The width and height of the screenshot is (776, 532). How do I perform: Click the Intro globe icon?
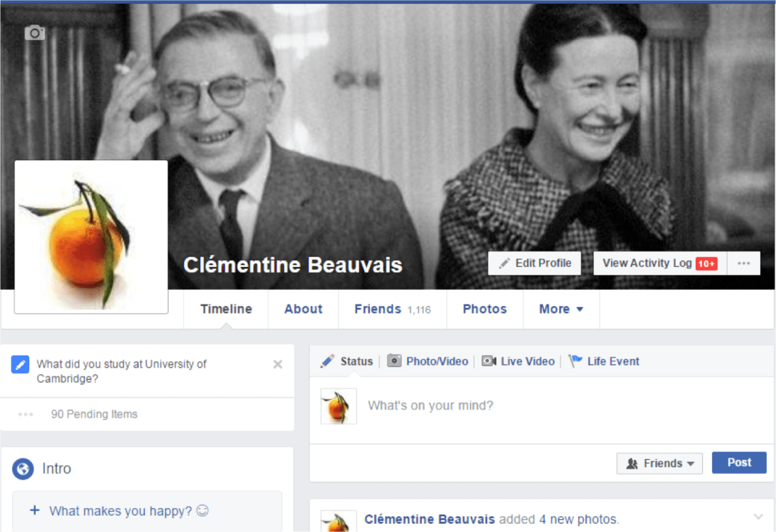23,469
